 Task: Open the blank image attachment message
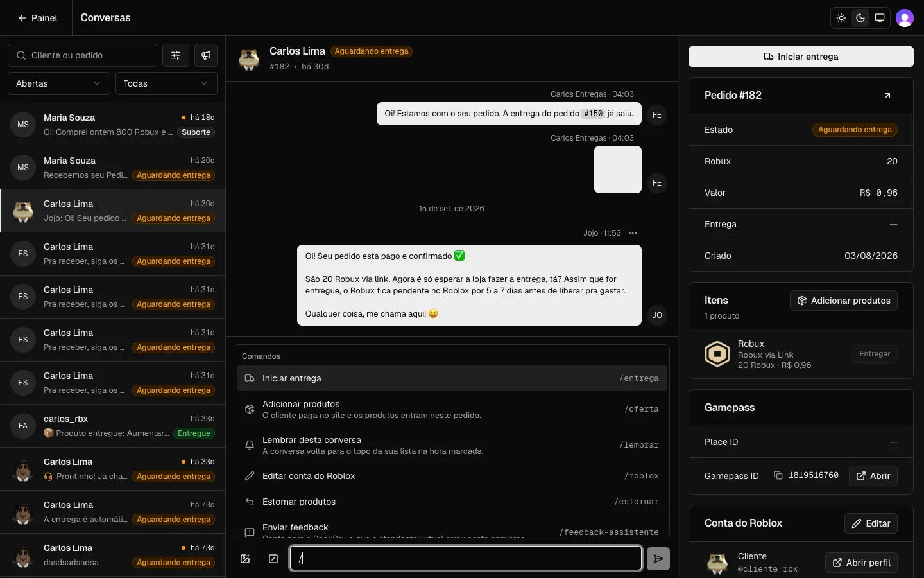(618, 170)
